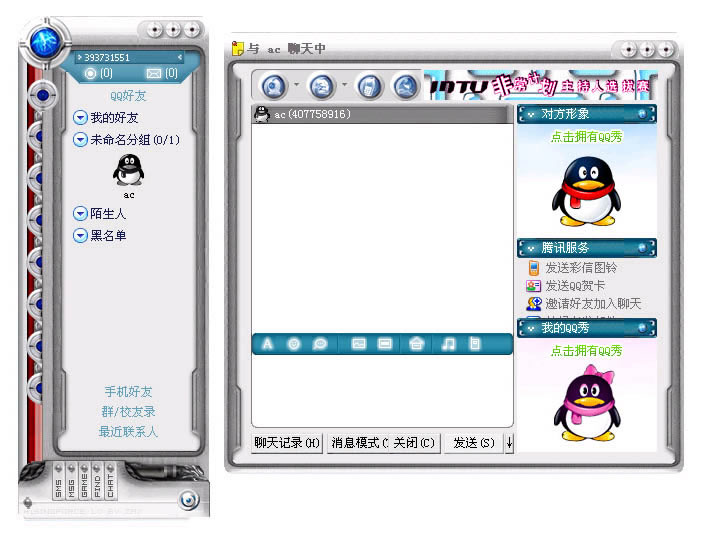Click 点击拥有QQ秀 link under 我的QQ秀
Viewport: 703px width, 535px height.
pyautogui.click(x=586, y=351)
